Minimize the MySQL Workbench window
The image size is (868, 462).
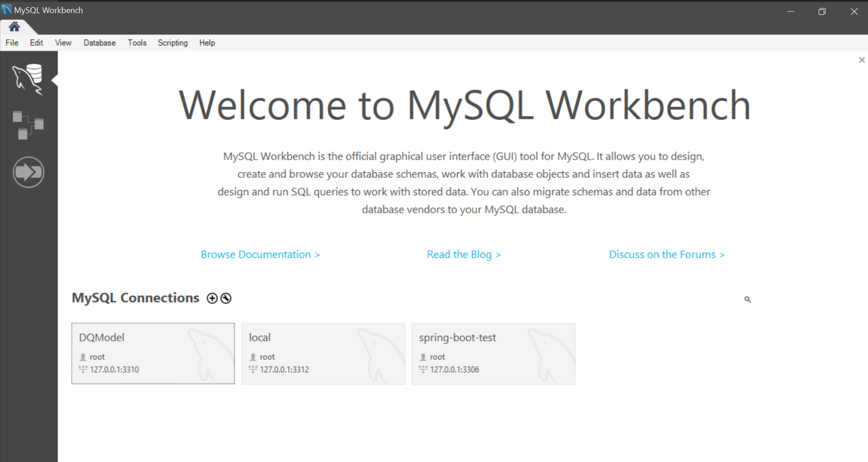(791, 11)
